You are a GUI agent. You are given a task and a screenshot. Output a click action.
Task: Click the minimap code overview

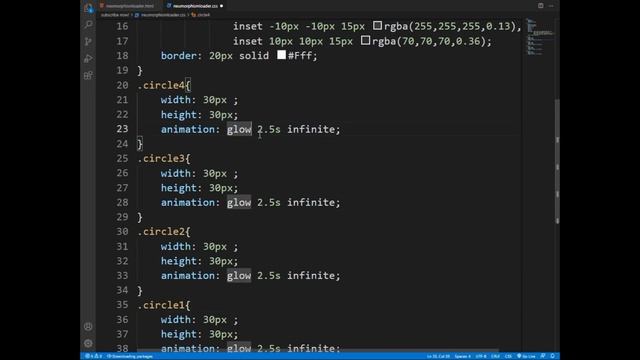tap(539, 37)
